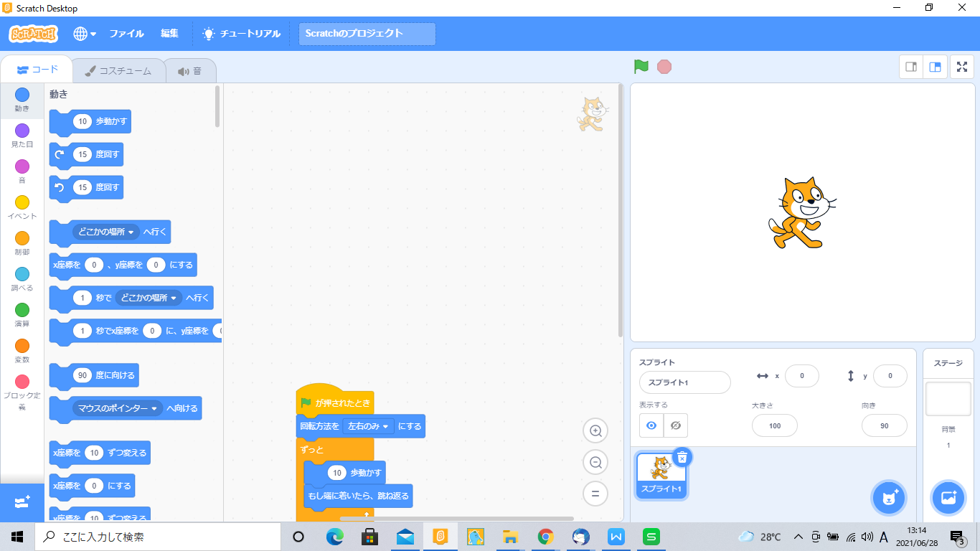Screen dimensions: 980x551
Task: Select the stage backdrop thumbnail
Action: pos(948,399)
